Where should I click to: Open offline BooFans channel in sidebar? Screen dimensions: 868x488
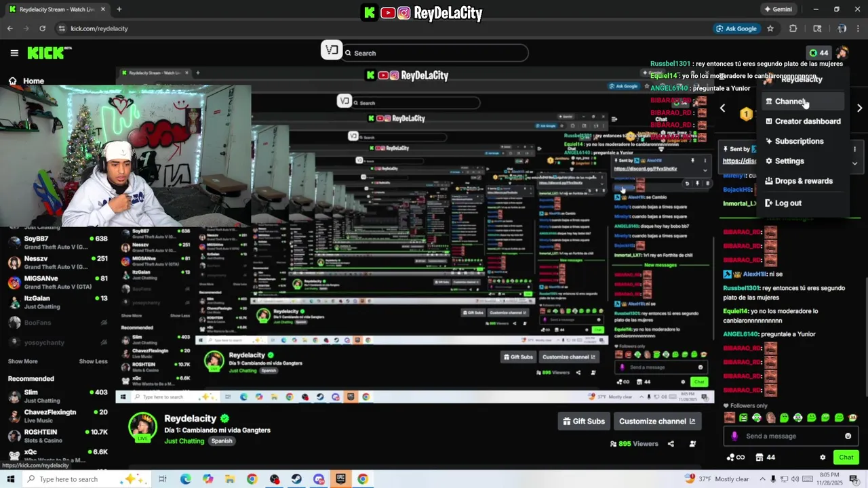(x=58, y=323)
